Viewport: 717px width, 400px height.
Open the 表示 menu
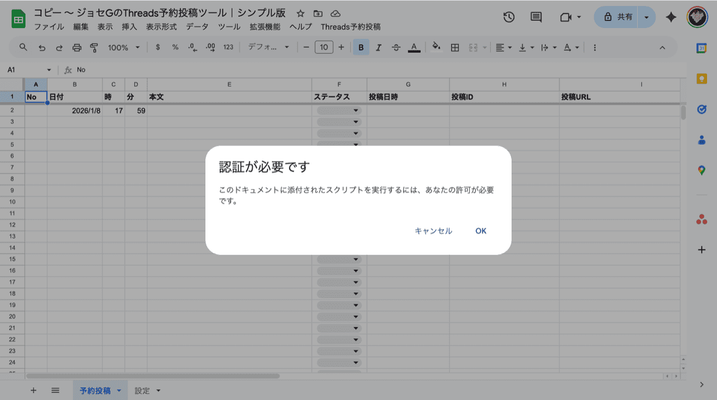[x=105, y=27]
